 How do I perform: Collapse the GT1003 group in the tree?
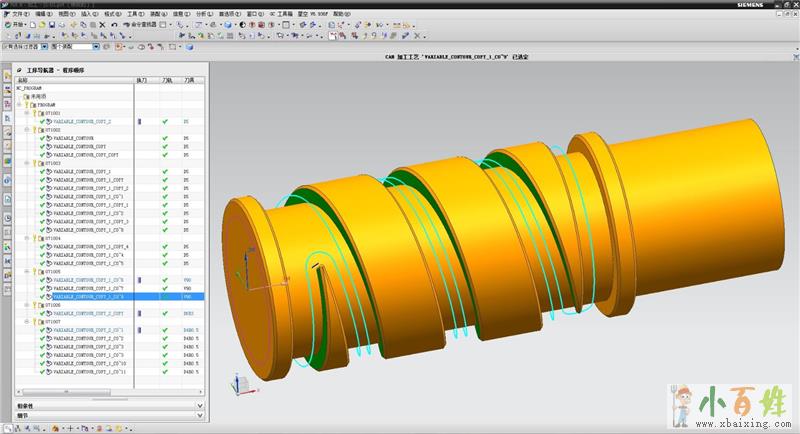coord(28,163)
